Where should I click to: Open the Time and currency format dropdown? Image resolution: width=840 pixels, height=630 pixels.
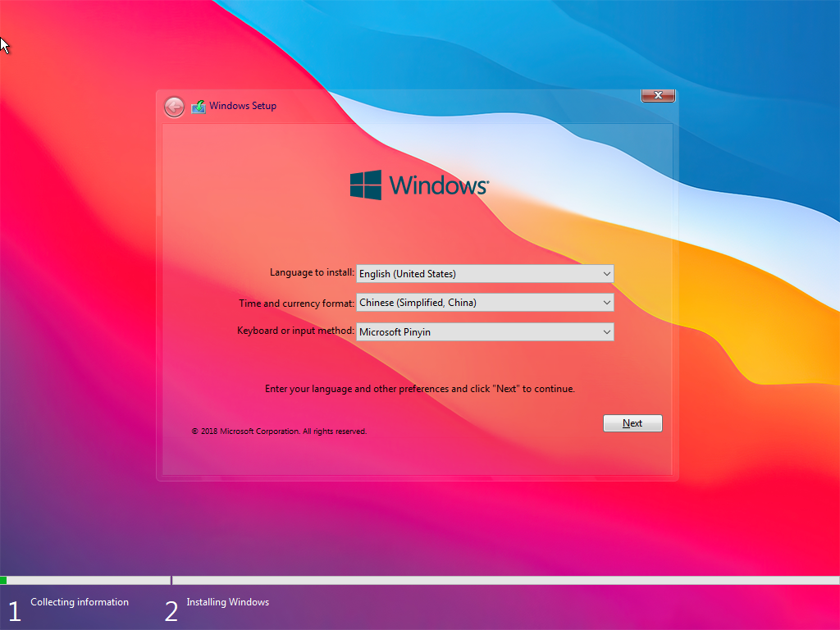(x=485, y=303)
